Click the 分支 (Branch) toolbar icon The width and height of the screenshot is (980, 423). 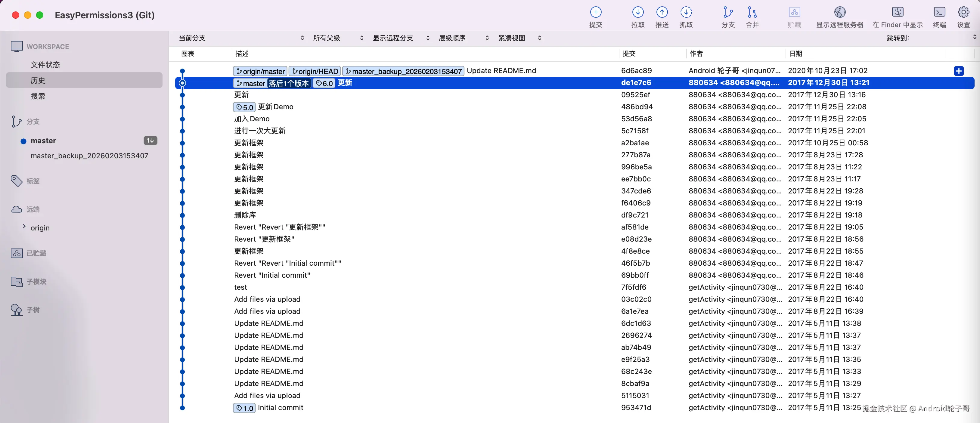pos(727,13)
